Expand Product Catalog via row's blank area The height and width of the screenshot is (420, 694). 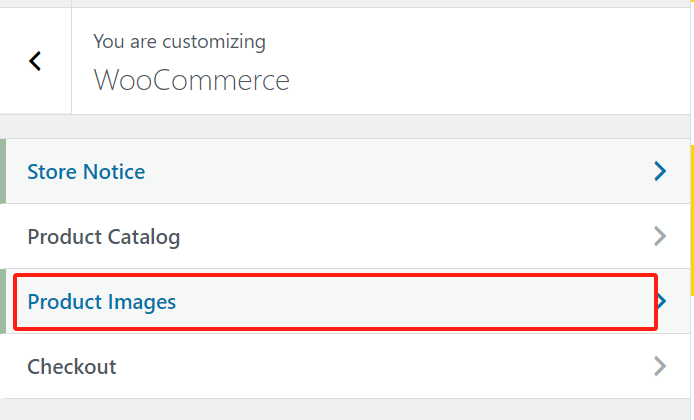[400, 237]
